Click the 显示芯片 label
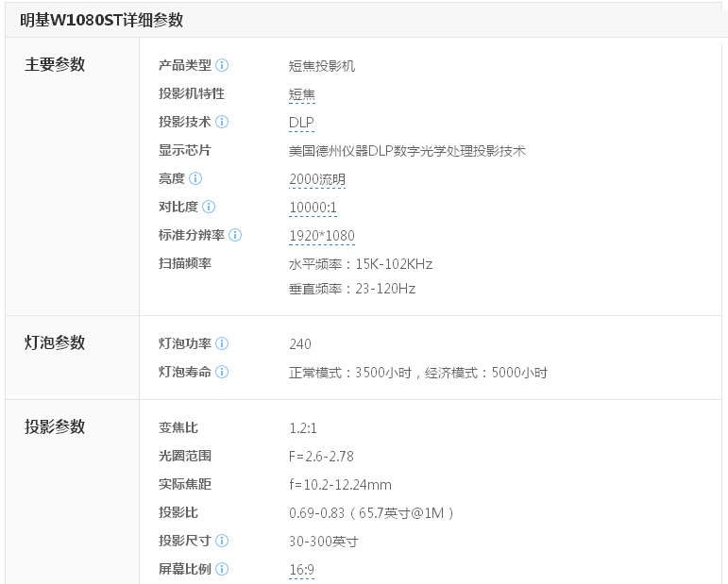Viewport: 728px width, 584px height. 185,150
